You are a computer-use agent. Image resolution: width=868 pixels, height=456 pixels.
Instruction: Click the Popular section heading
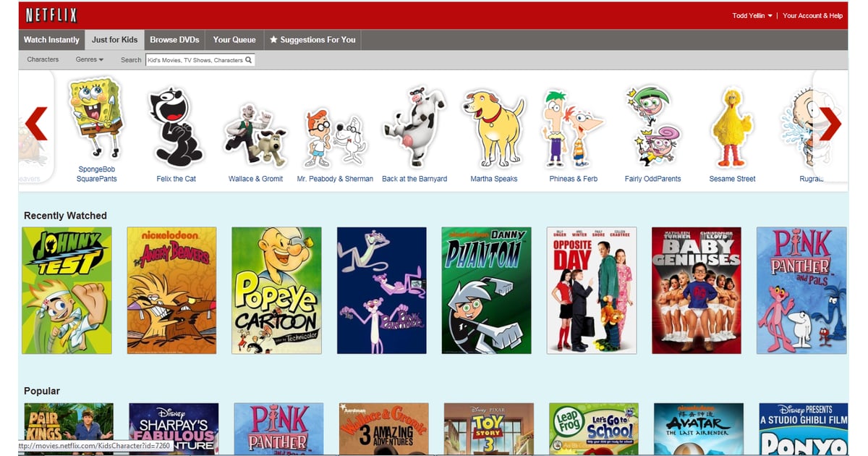pos(42,391)
